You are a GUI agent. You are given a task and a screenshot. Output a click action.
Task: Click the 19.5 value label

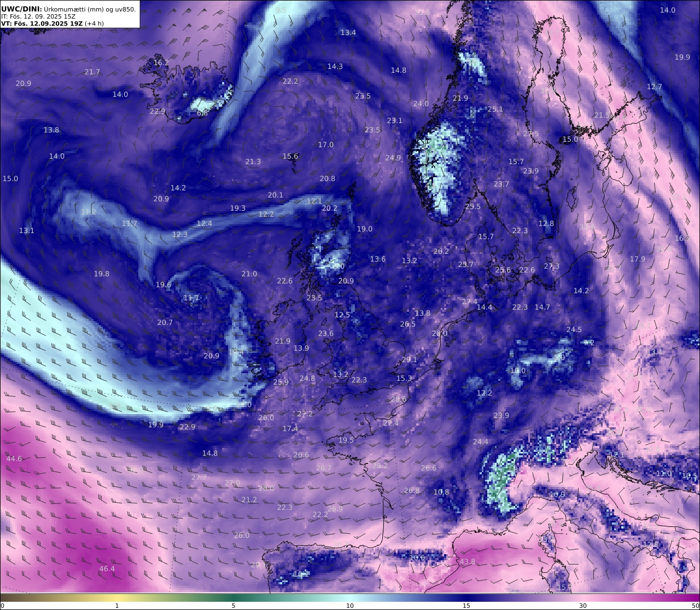(x=346, y=440)
